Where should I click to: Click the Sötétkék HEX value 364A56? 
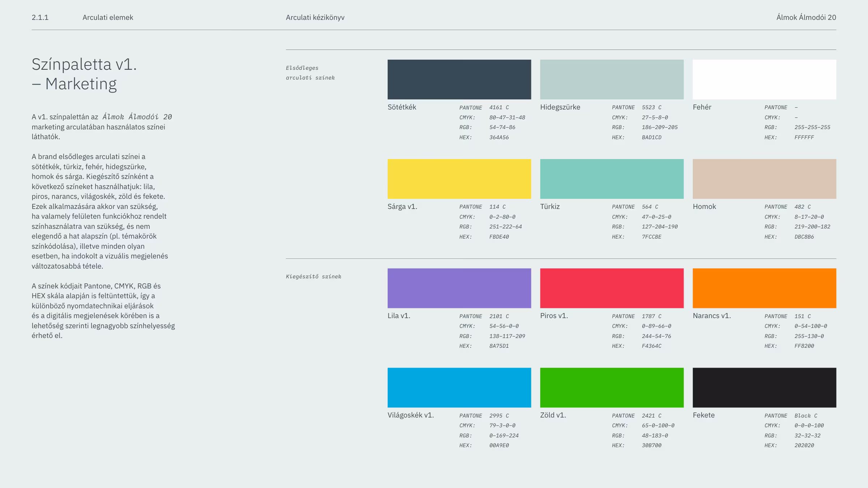pyautogui.click(x=499, y=137)
